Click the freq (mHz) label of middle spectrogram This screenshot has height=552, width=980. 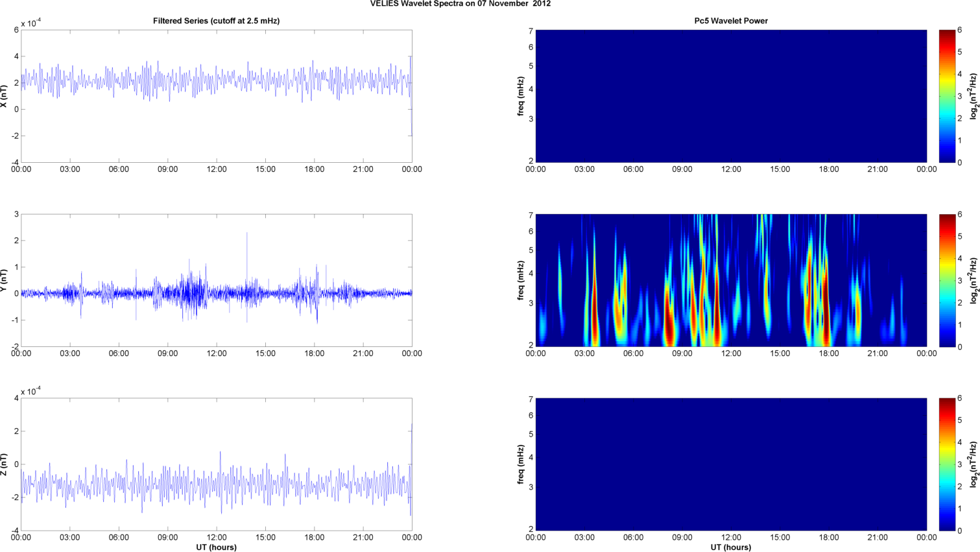[521, 280]
